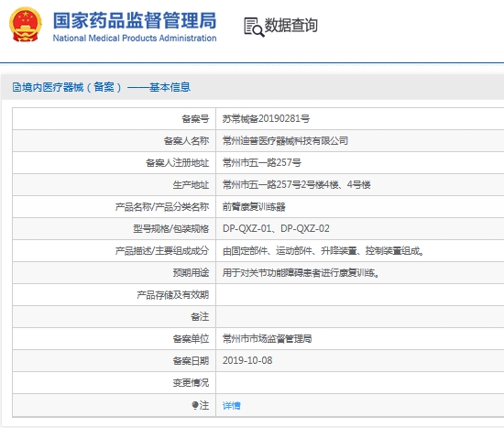Select the 境内医疗器械（备案）——基本信息 heading

[x=106, y=87]
